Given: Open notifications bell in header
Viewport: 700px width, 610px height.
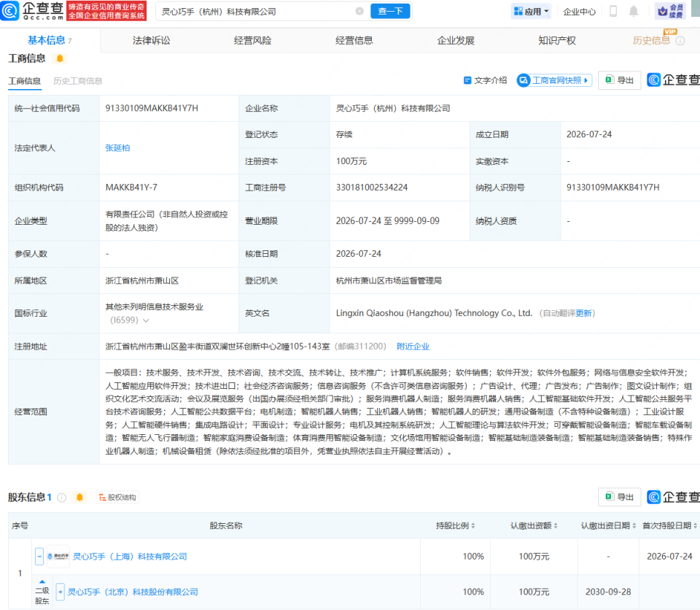Looking at the screenshot, I should (x=633, y=11).
